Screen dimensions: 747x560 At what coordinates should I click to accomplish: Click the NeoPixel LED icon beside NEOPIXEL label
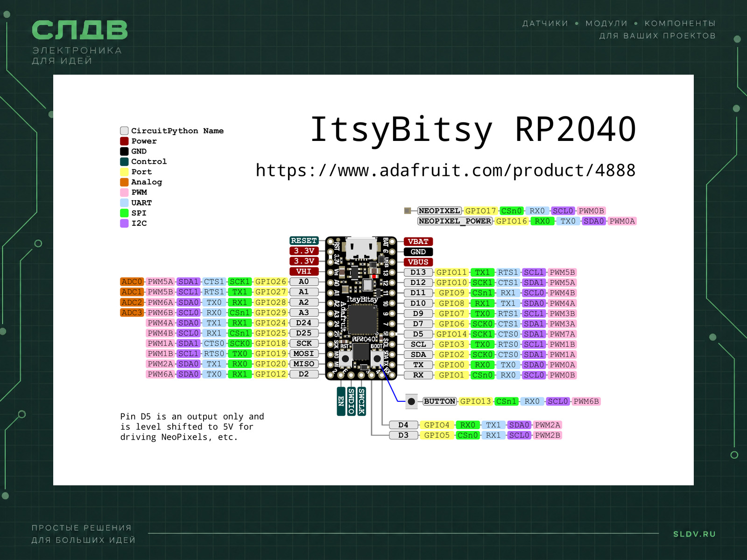407,211
